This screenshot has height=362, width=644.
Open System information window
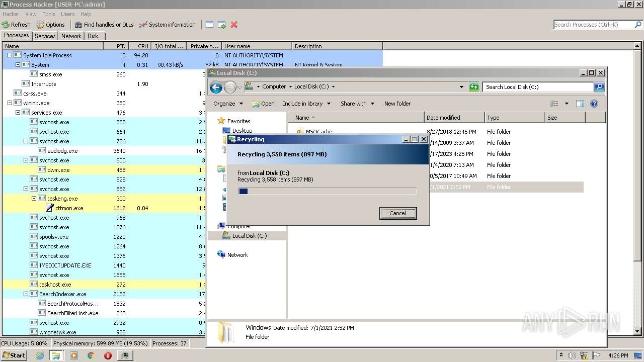click(168, 25)
